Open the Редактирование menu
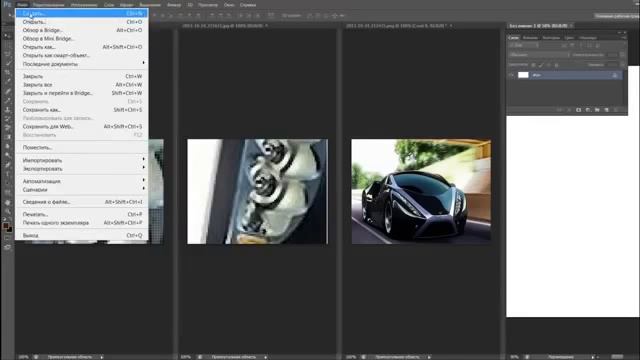 coord(48,5)
